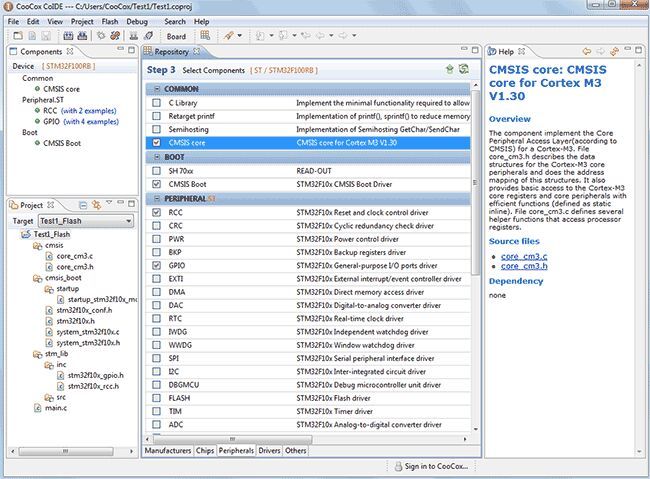Screen dimensions: 650x479
Task: Start debugging with the bug icon
Action: 101,36
